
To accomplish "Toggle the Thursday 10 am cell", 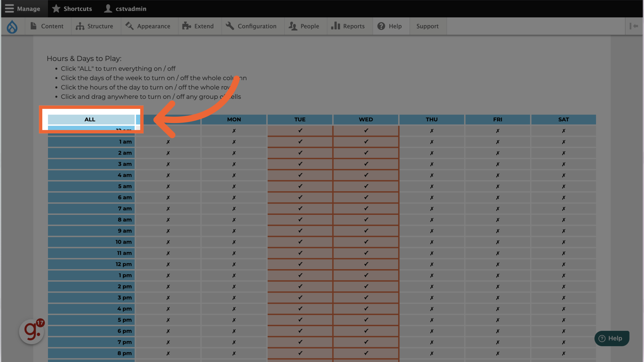I will 432,242.
